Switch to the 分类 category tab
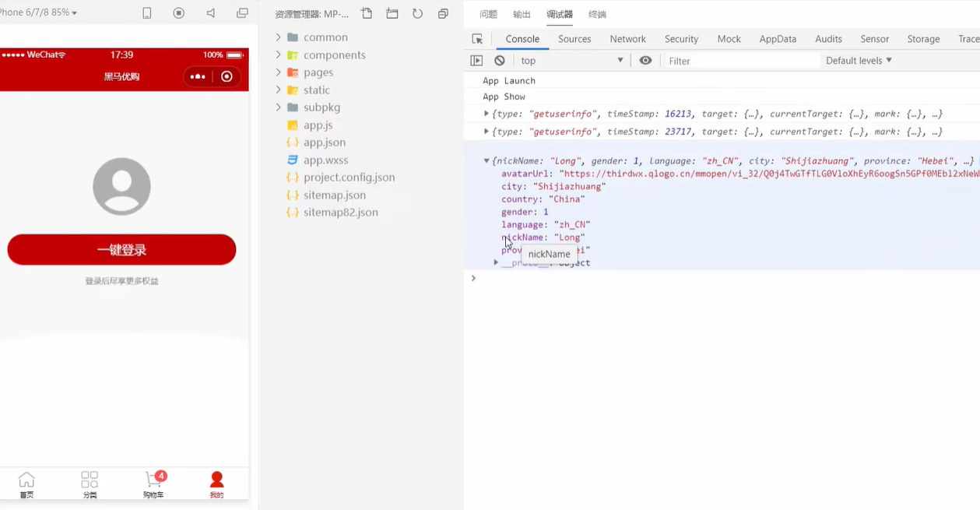The width and height of the screenshot is (980, 510). click(x=90, y=484)
